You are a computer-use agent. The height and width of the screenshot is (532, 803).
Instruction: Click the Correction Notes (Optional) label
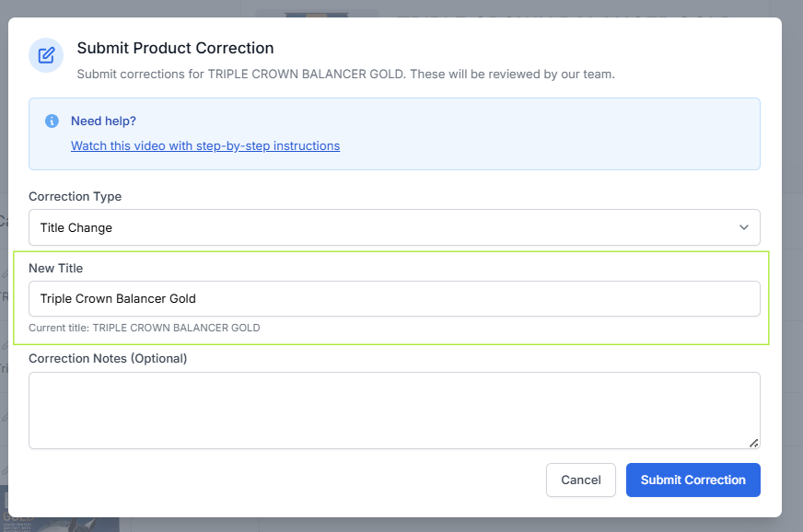(x=108, y=358)
